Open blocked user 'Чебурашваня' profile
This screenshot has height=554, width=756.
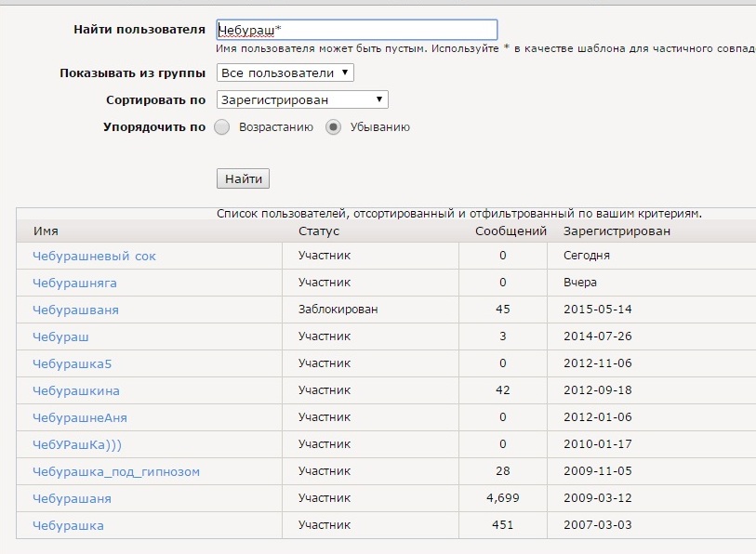point(75,310)
